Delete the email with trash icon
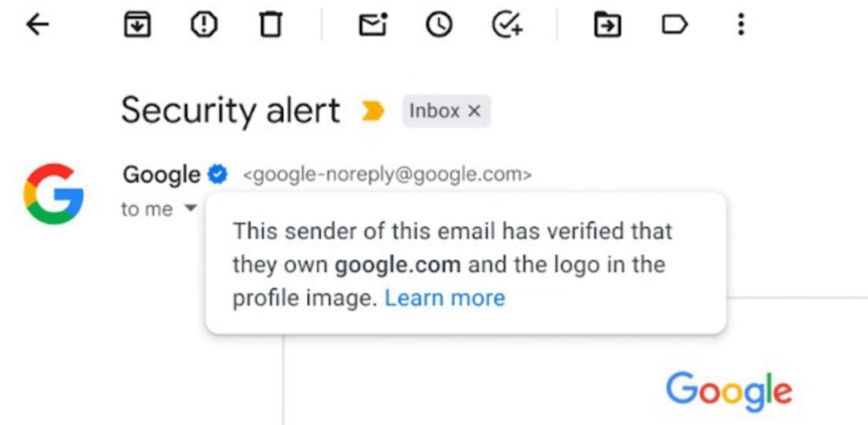868x425 pixels. [270, 25]
